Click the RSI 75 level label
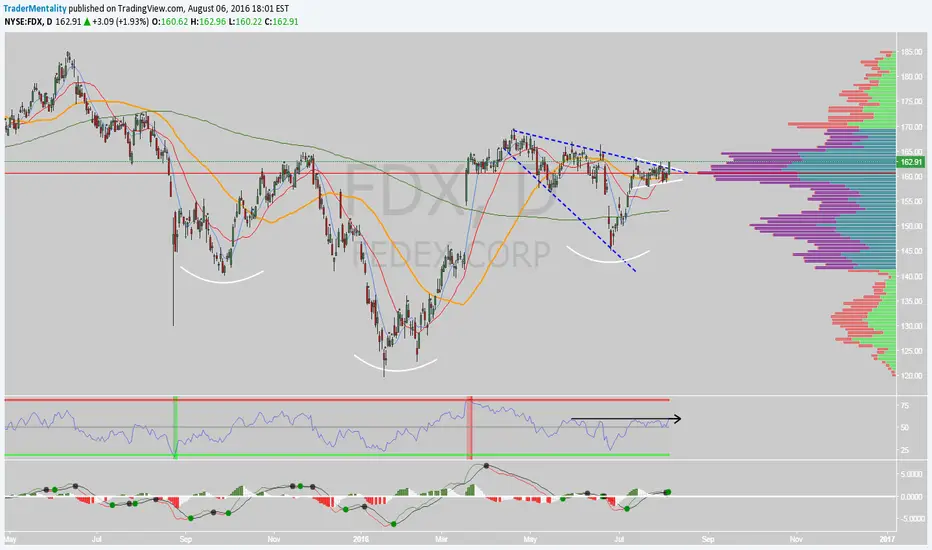 pyautogui.click(x=905, y=406)
